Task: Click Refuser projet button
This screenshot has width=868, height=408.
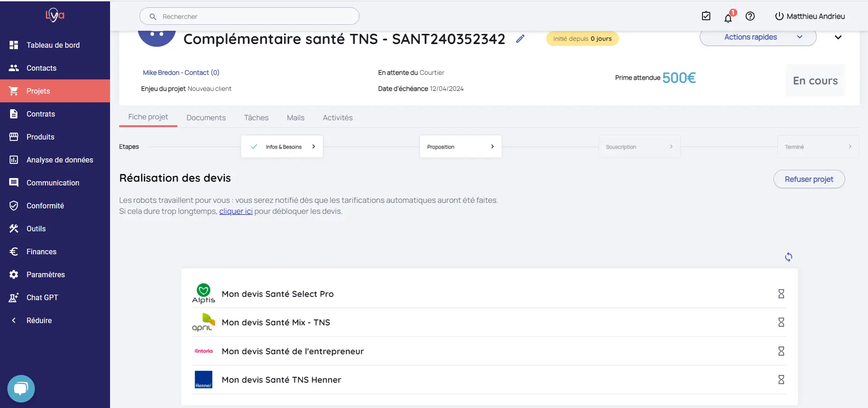Action: pos(809,179)
